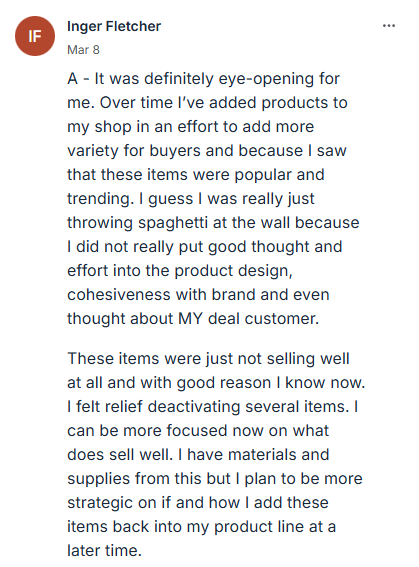Open the three-dot more options menu
This screenshot has height=567, width=419.
(x=389, y=26)
